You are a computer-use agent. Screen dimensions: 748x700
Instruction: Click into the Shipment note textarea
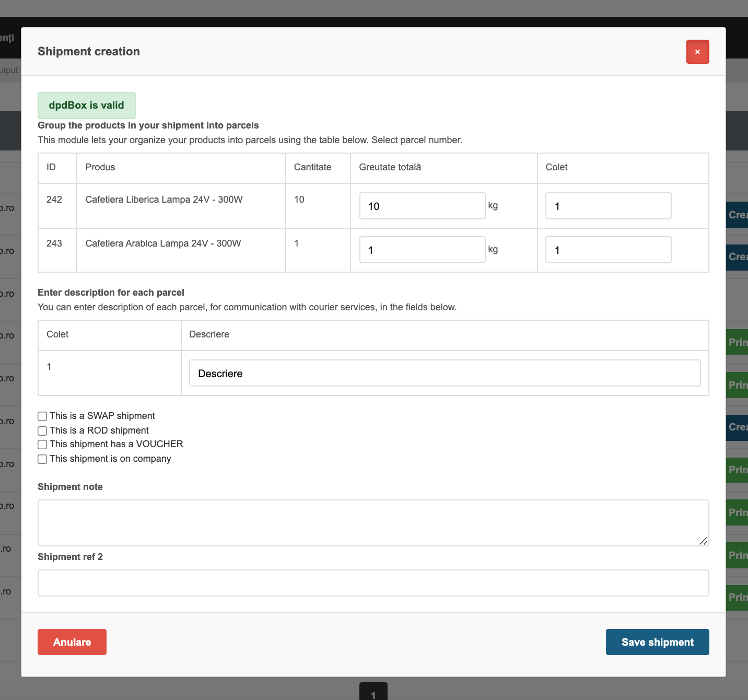(373, 523)
